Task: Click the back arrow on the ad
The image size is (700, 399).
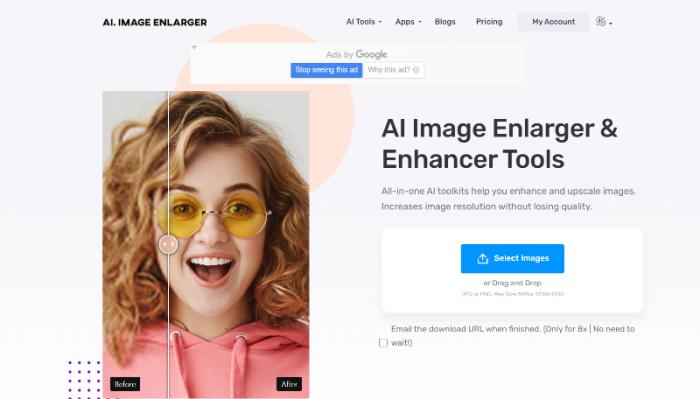Action: [x=195, y=47]
